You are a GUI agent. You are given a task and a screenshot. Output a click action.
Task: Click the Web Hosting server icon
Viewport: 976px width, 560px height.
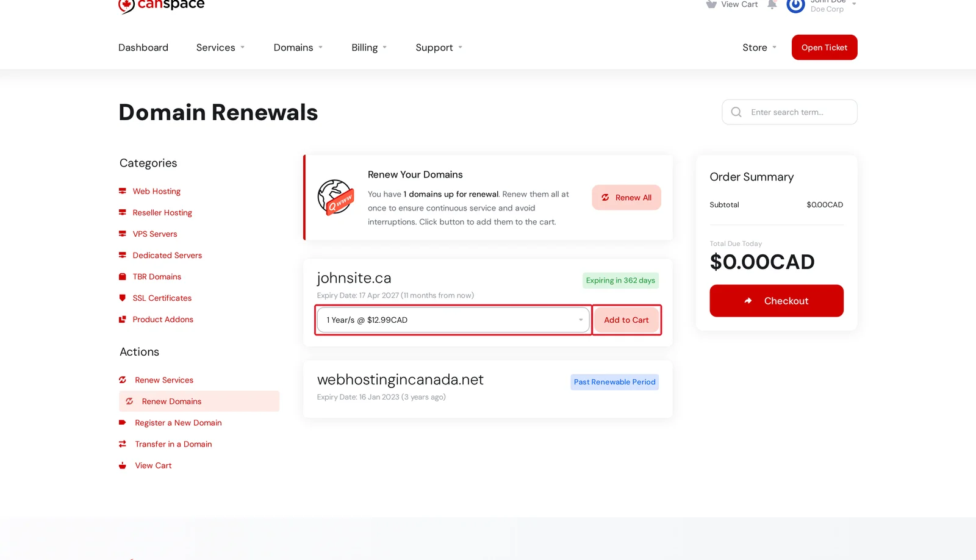coord(123,191)
